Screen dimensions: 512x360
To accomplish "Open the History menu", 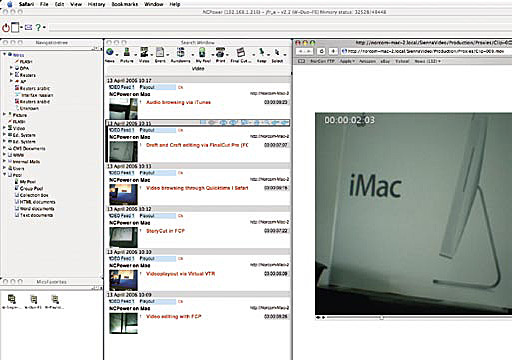I will [x=96, y=4].
